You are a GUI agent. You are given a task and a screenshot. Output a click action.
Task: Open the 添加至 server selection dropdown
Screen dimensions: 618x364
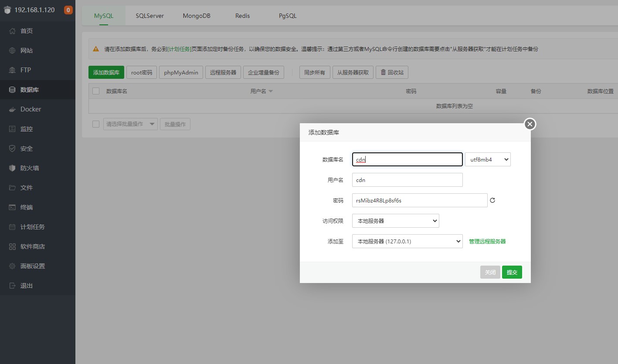point(407,241)
